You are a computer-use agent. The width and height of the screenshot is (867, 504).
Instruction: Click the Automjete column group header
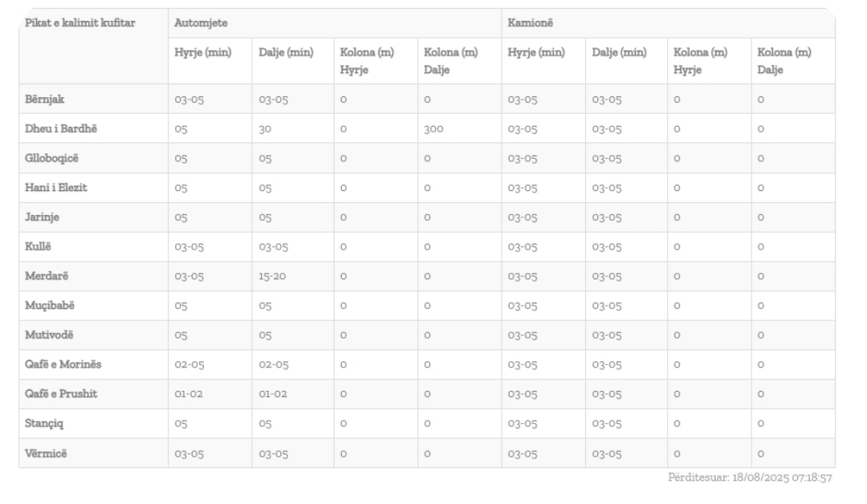[x=201, y=23]
